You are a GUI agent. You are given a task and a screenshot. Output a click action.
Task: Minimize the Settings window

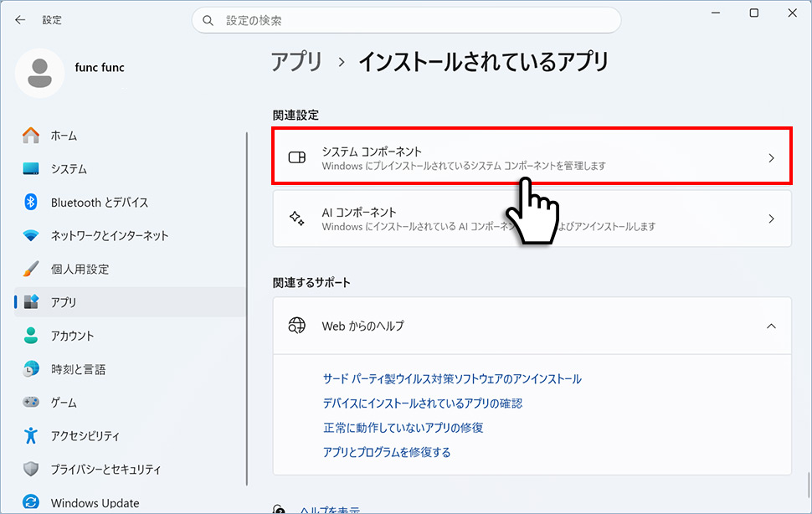click(716, 13)
